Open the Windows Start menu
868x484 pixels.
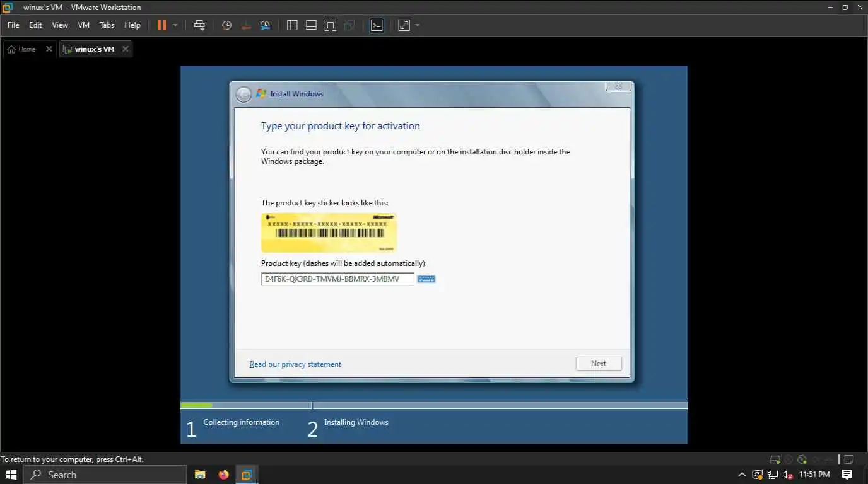pos(11,475)
